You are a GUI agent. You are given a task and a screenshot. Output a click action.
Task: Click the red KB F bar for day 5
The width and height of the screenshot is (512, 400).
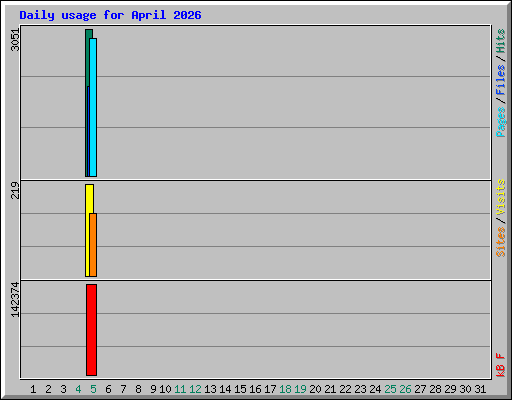(92, 330)
